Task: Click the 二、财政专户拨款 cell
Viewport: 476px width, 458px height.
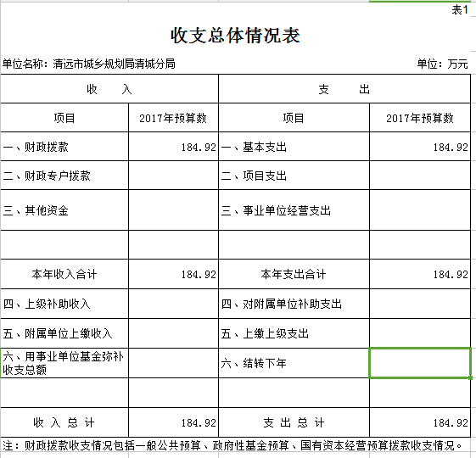Action: coord(64,176)
